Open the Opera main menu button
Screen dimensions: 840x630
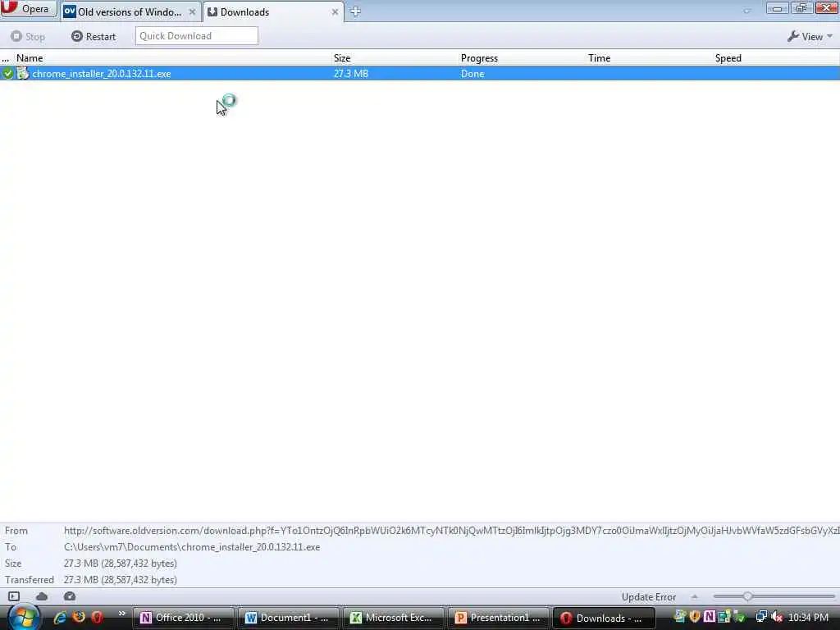(28, 9)
